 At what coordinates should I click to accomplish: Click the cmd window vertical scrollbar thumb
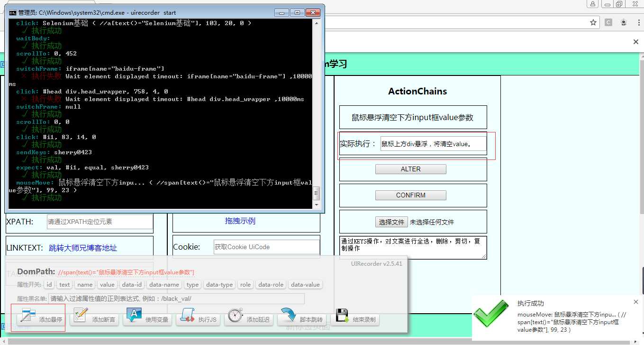[317, 193]
